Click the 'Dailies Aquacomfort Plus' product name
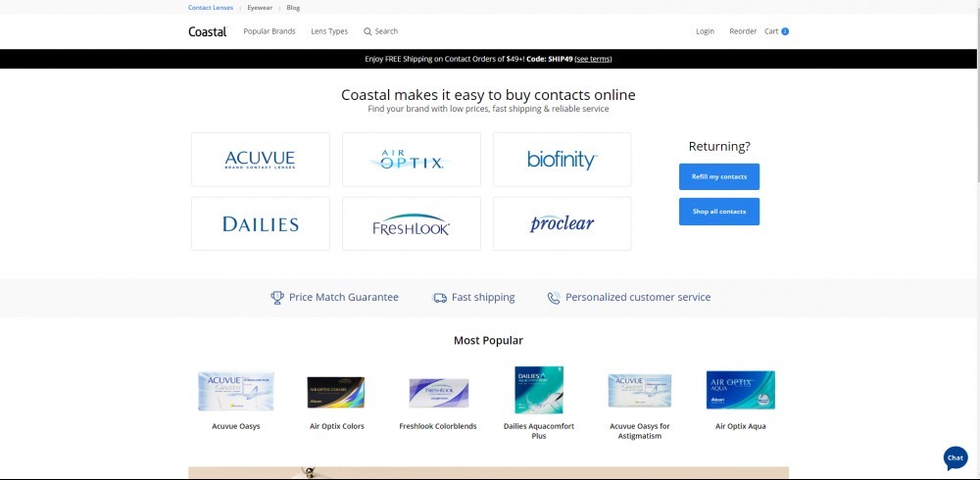 tap(539, 431)
